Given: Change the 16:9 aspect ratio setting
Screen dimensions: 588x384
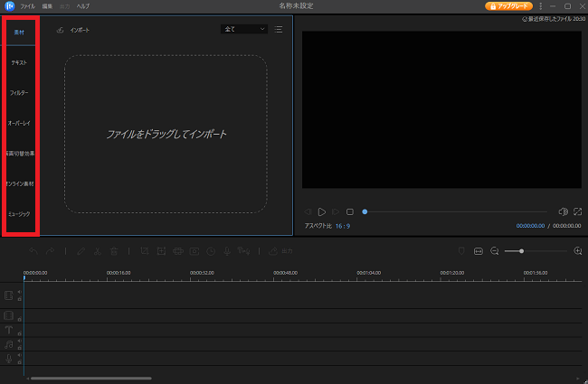Looking at the screenshot, I should coord(343,226).
